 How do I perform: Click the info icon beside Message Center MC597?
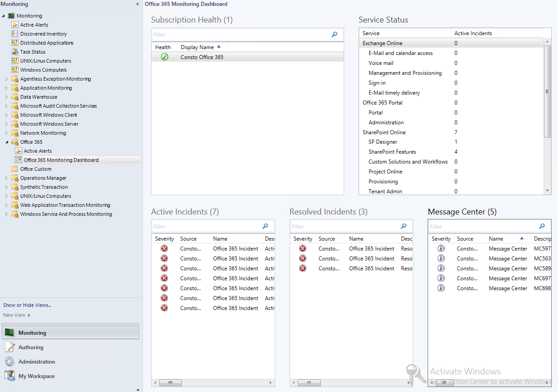click(x=441, y=248)
